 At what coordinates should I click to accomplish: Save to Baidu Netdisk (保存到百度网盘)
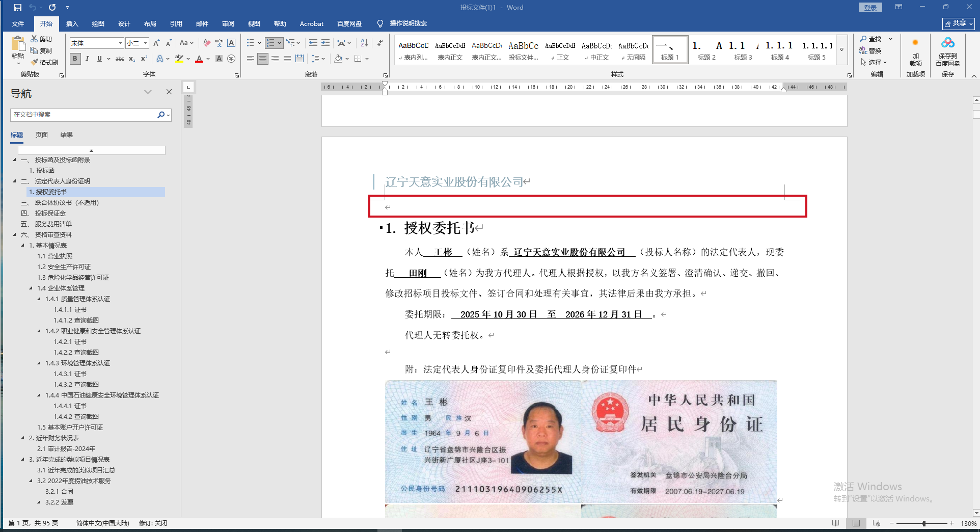coord(947,51)
